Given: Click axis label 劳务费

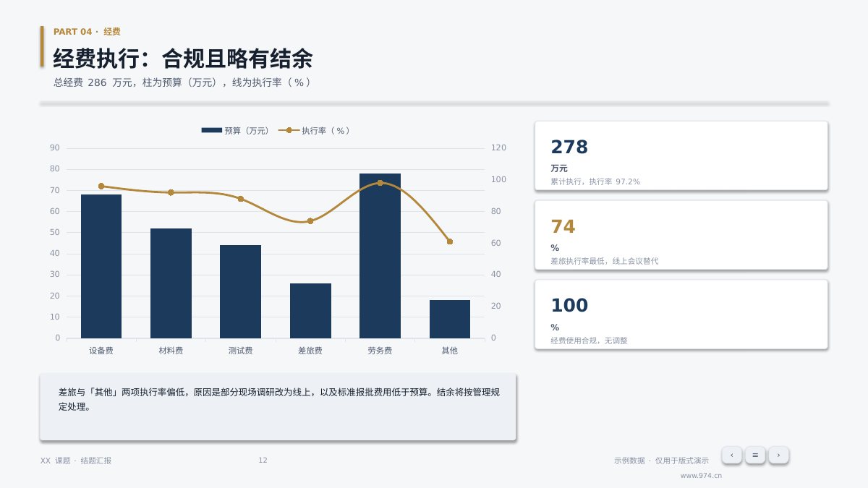Looking at the screenshot, I should (x=380, y=351).
